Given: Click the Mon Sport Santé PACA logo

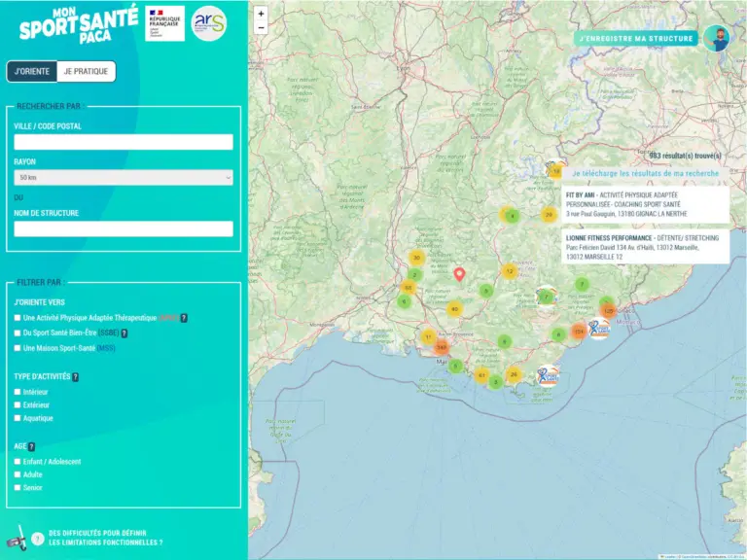Looking at the screenshot, I should click(x=78, y=24).
